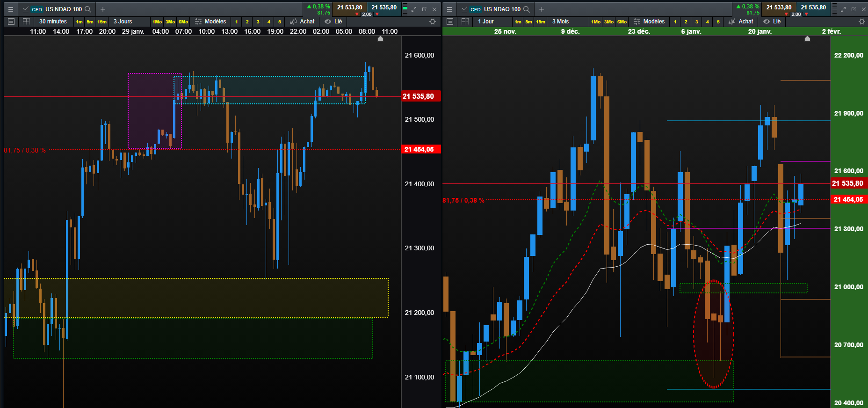Select the 6Mo period on right chart

[622, 22]
